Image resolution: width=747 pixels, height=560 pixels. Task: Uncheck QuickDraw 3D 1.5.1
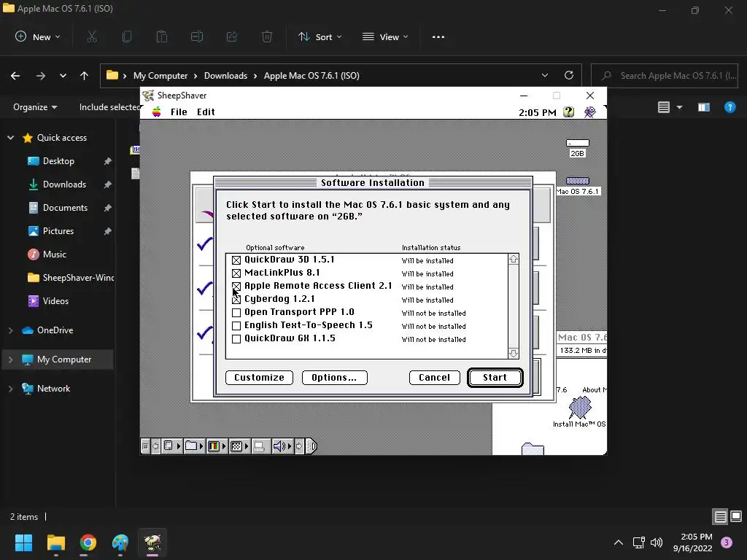(x=236, y=260)
